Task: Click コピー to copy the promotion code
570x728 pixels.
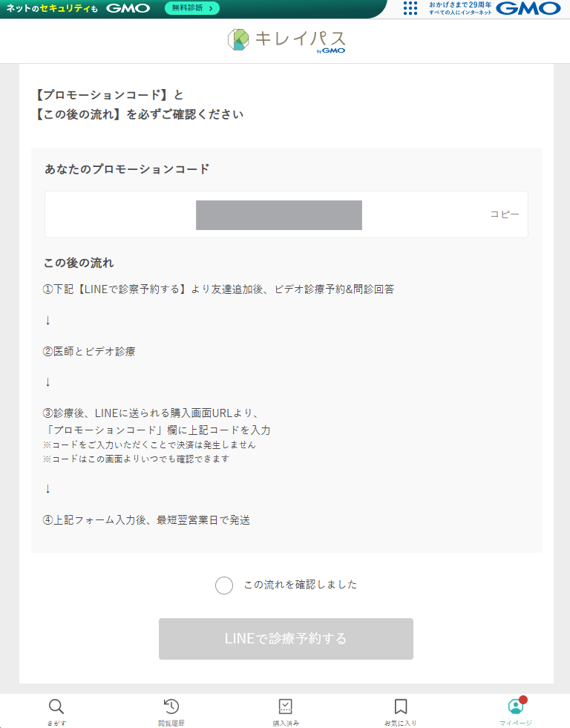Action: (504, 214)
